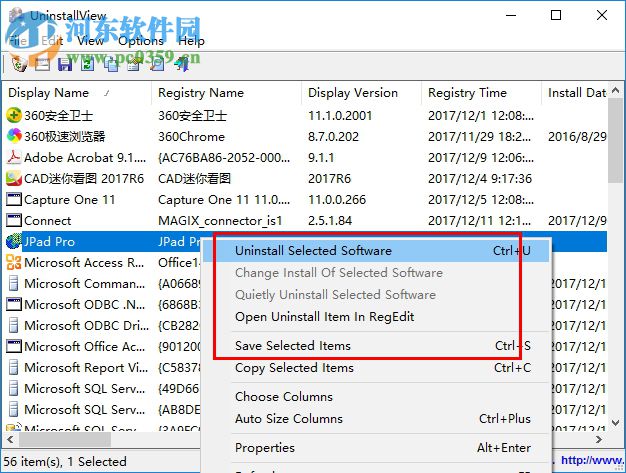Choose Uninstall Selected Software from context menu
626x473 pixels.
coord(376,251)
